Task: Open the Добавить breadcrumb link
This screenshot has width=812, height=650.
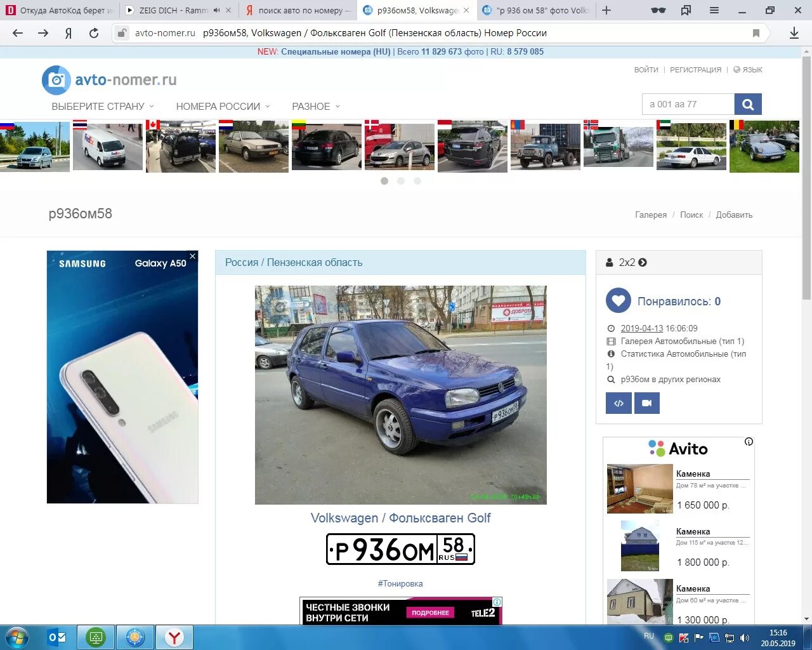Action: pyautogui.click(x=734, y=215)
